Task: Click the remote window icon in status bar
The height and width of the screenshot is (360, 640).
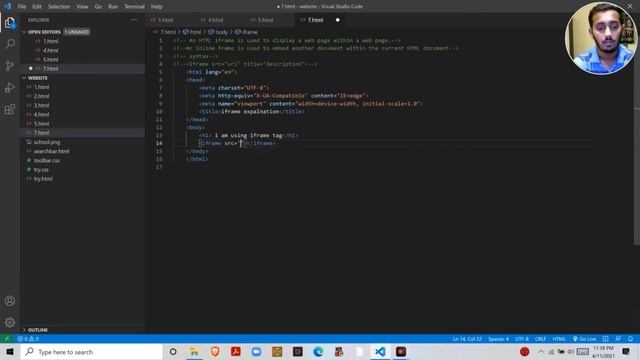Action: click(7, 339)
